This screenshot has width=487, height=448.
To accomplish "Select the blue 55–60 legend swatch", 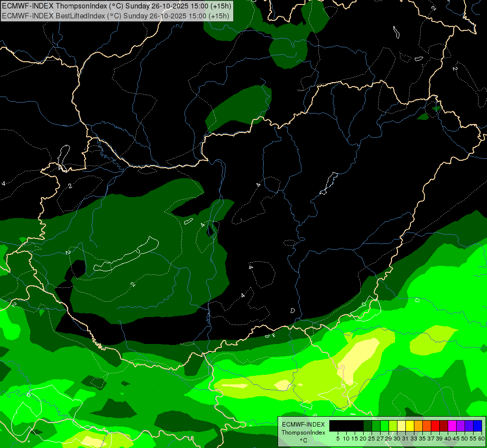I will tap(478, 426).
